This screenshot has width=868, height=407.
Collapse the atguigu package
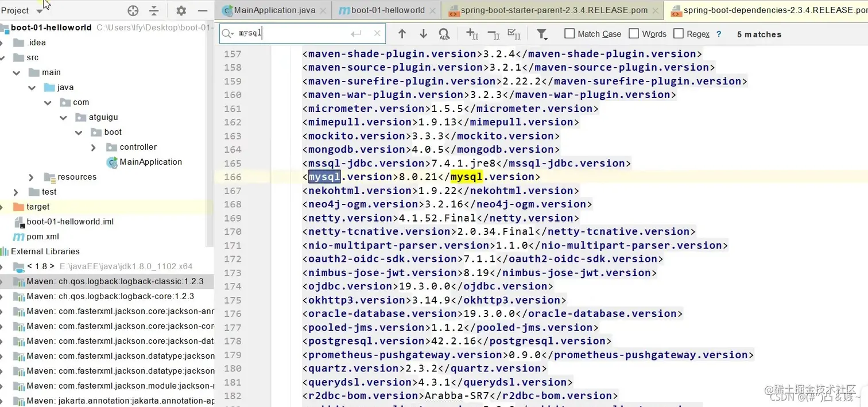coord(63,117)
